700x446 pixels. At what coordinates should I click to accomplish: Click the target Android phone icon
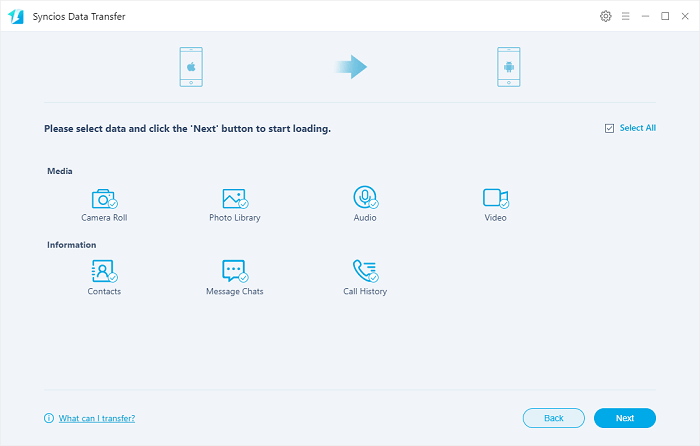(509, 67)
